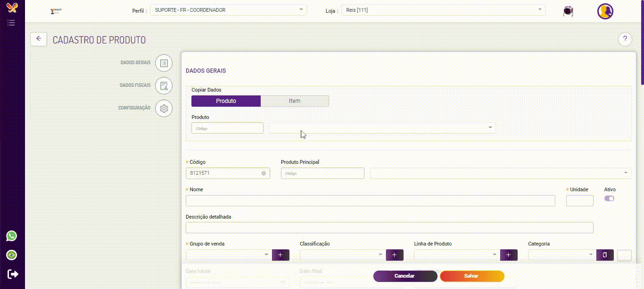Open the Perfil dropdown
Viewport: 644px width, 289px height.
pyautogui.click(x=228, y=10)
